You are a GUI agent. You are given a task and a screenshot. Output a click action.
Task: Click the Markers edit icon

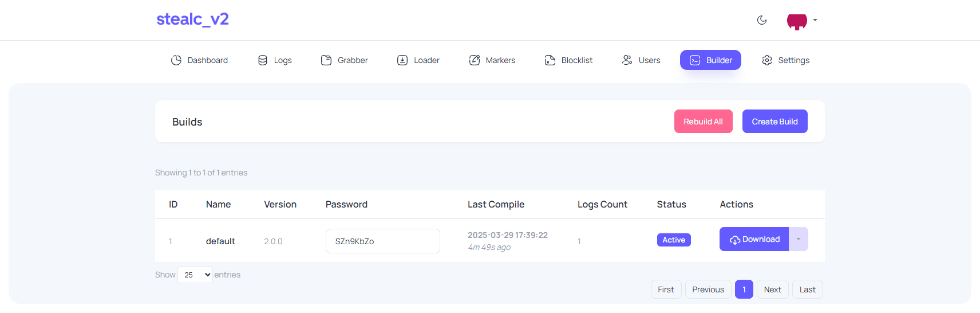coord(475,60)
